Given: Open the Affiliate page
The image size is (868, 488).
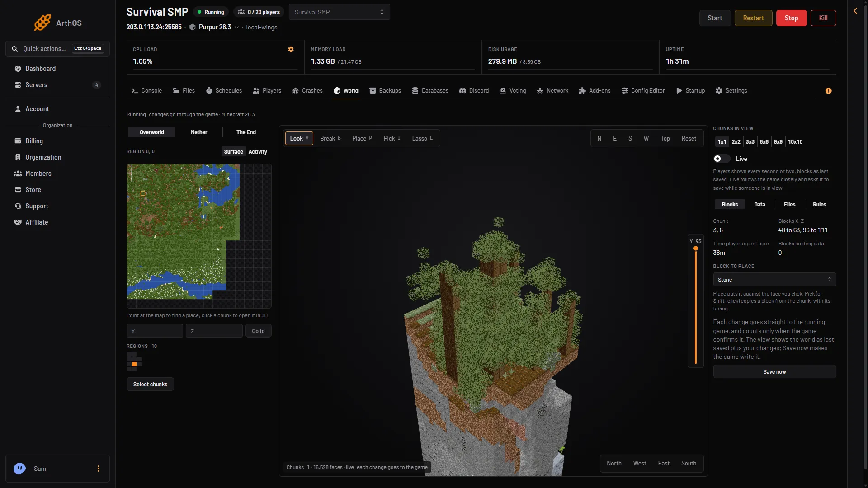Looking at the screenshot, I should (x=57, y=222).
